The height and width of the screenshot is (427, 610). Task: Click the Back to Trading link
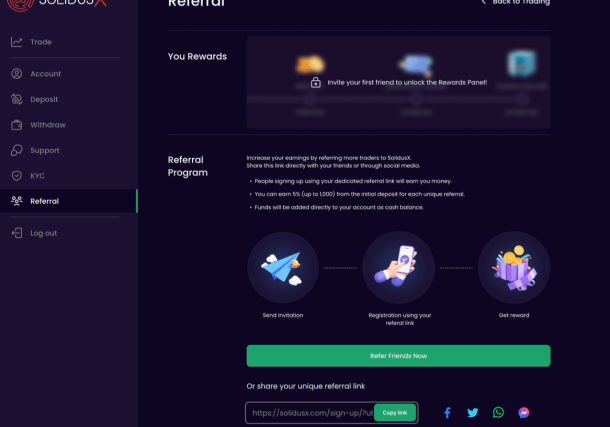[x=516, y=2]
